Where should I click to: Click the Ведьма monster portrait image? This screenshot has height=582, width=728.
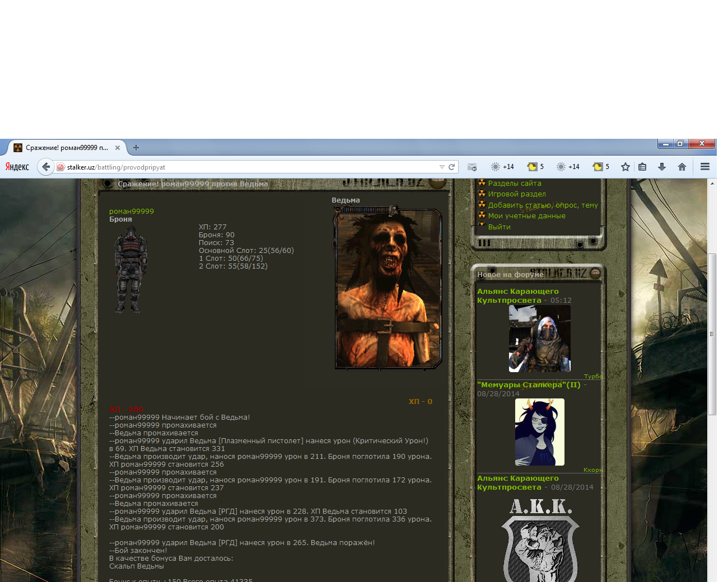pyautogui.click(x=388, y=288)
